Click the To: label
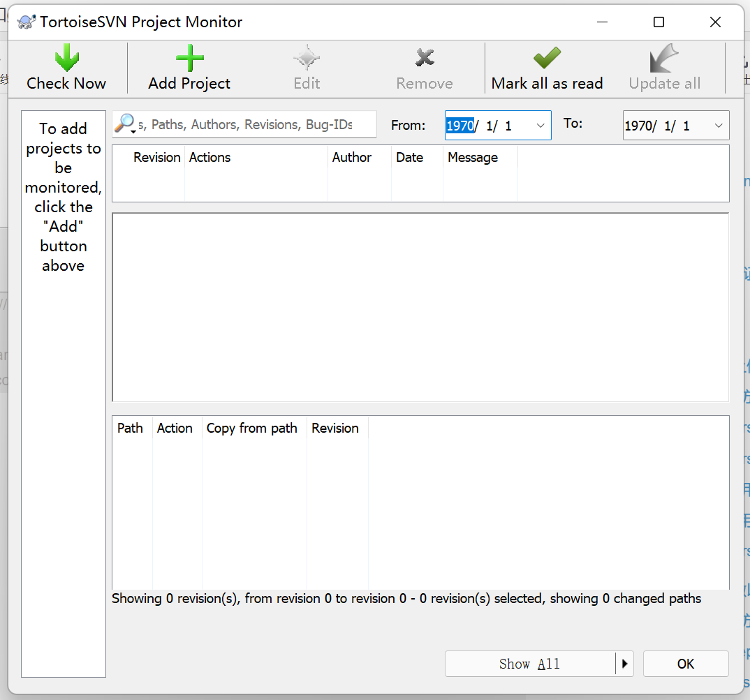750x700 pixels. (x=573, y=124)
